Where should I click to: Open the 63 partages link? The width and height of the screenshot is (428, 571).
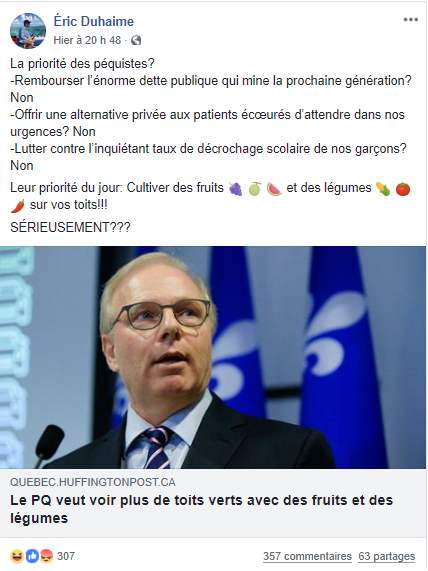pyautogui.click(x=386, y=556)
